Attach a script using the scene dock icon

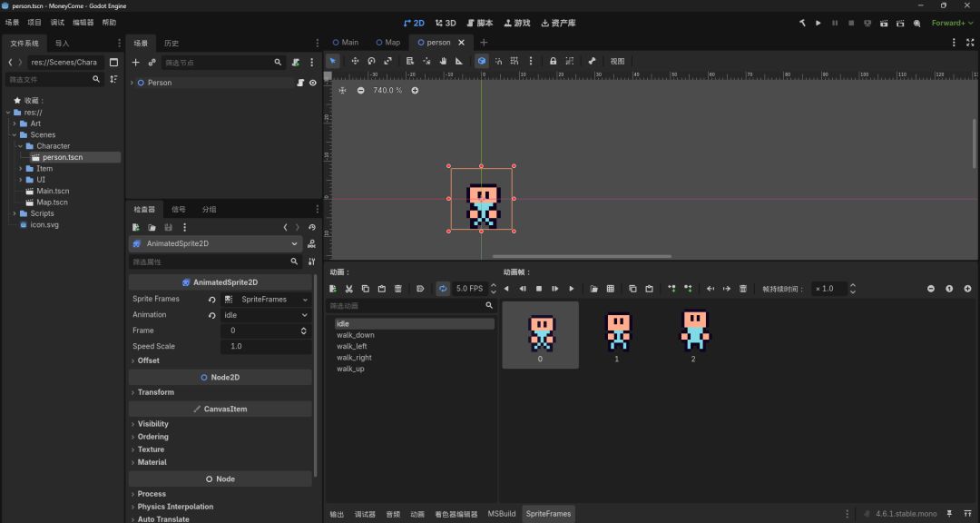click(296, 62)
